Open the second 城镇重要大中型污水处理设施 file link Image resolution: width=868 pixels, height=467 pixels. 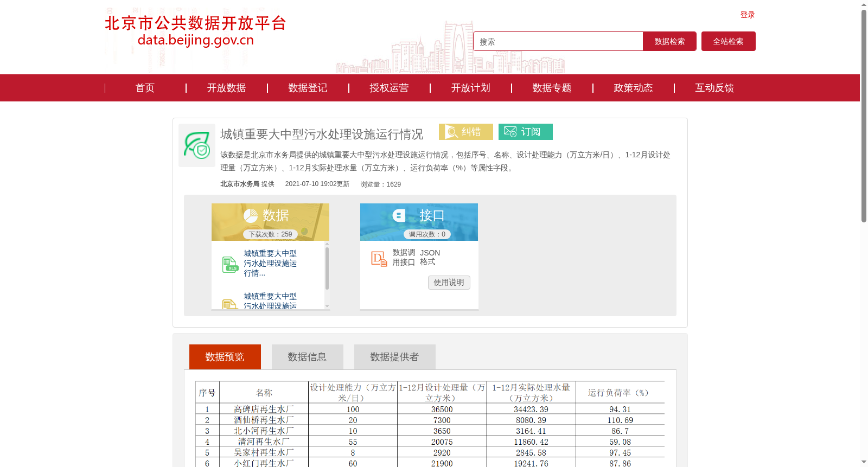click(270, 301)
